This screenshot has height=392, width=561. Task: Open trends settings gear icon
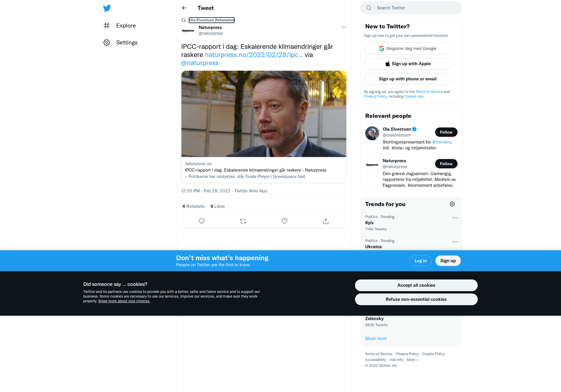click(x=452, y=204)
